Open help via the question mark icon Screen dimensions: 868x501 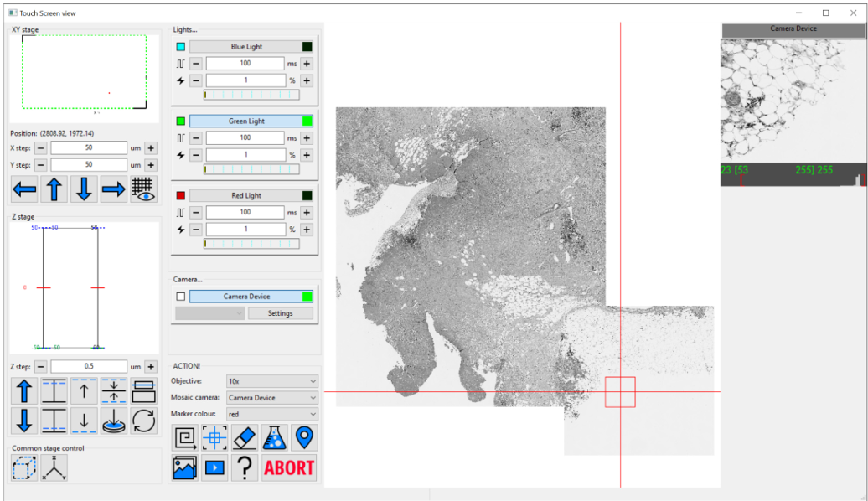click(244, 467)
